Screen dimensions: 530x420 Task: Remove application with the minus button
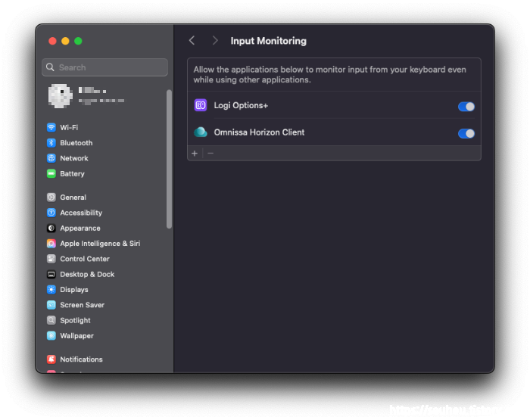210,154
